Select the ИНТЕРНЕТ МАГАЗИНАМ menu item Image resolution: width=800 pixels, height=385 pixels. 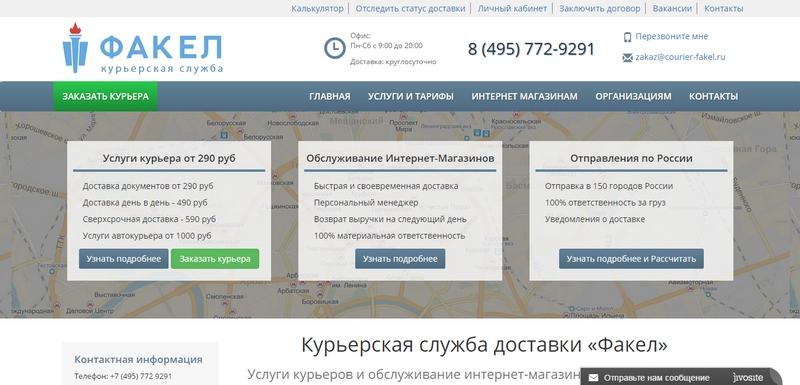click(x=524, y=96)
